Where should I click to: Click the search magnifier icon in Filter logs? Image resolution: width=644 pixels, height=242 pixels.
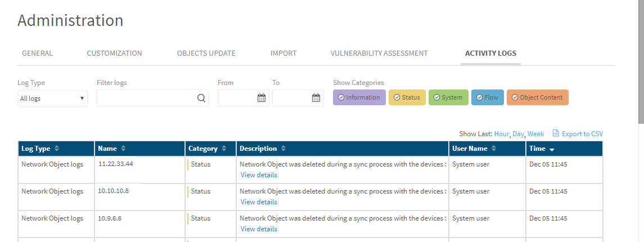tap(201, 98)
